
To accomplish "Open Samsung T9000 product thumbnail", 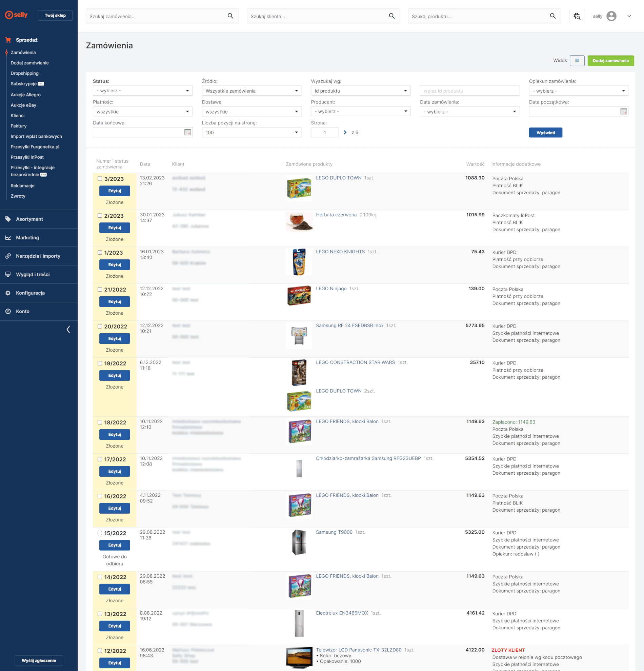I will [299, 542].
